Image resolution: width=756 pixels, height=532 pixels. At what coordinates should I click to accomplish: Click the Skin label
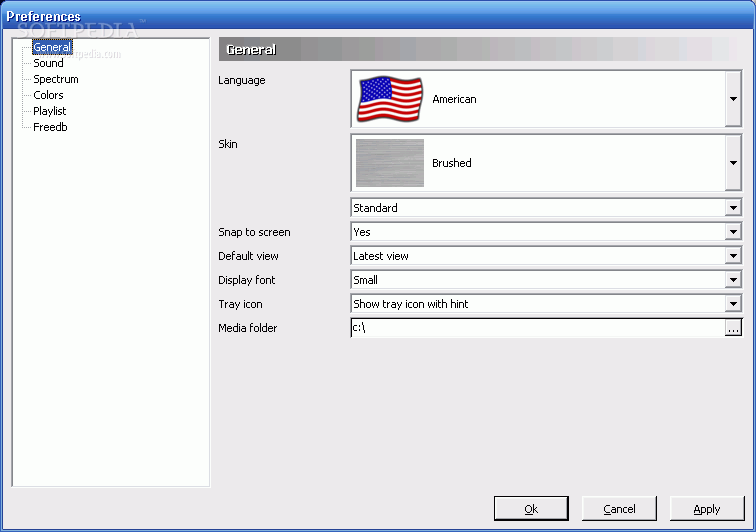pos(228,144)
